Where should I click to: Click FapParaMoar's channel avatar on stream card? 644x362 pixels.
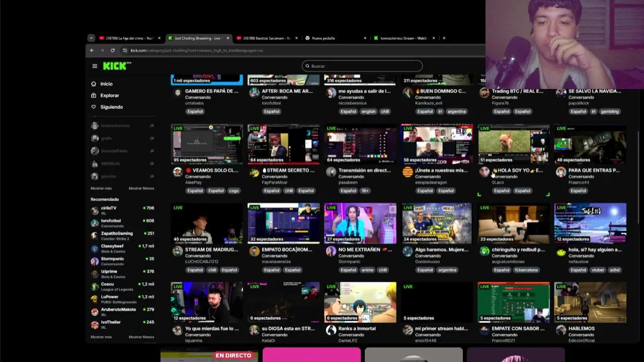[x=254, y=172]
